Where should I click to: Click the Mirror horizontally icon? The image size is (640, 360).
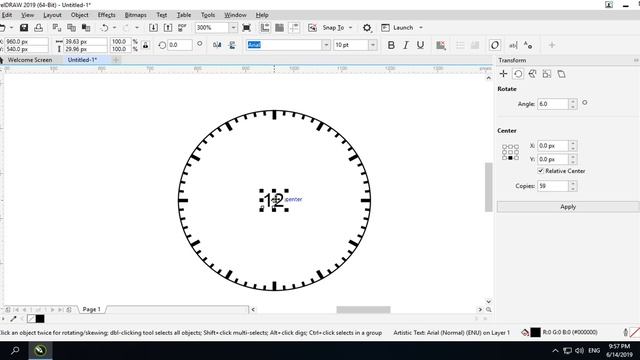pyautogui.click(x=217, y=45)
